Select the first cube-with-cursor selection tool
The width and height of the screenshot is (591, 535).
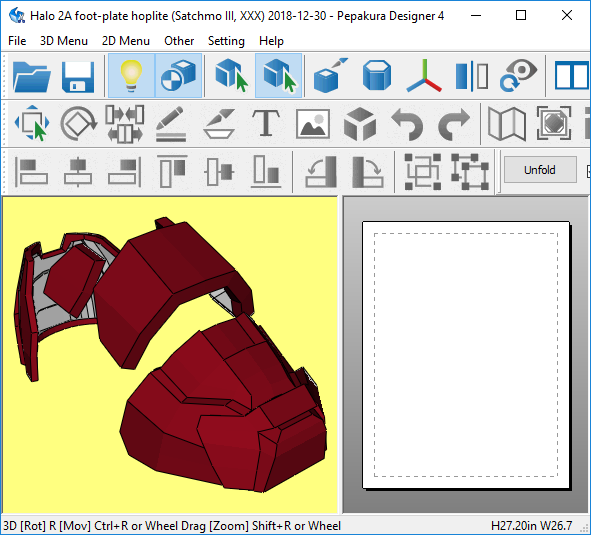click(x=231, y=76)
